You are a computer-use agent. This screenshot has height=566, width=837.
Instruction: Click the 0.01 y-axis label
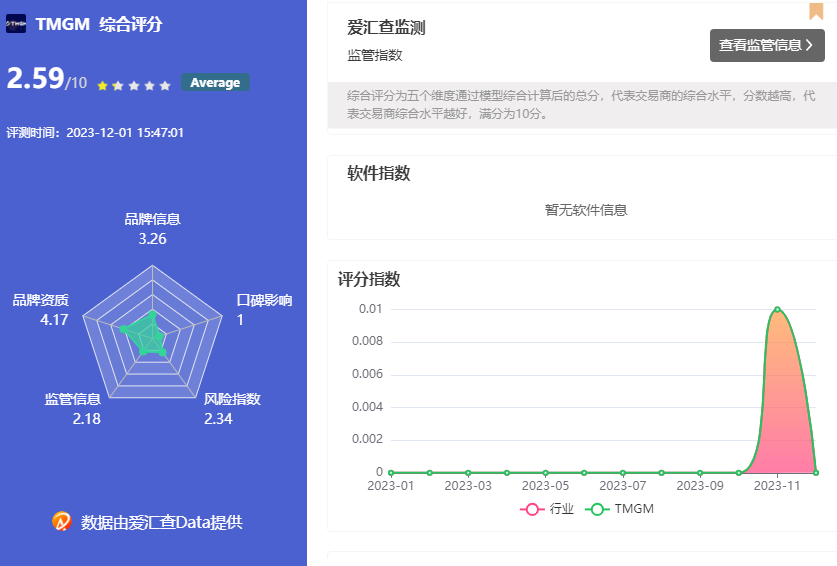(x=370, y=309)
